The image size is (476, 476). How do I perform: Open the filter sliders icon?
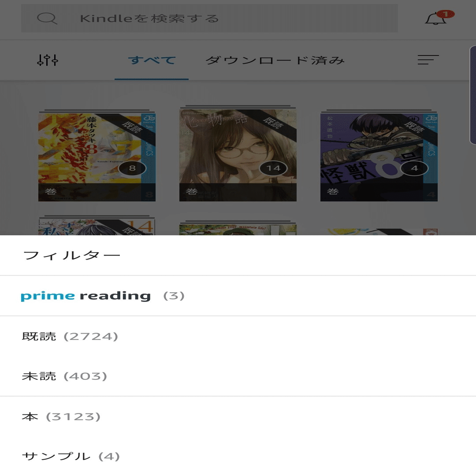(x=47, y=60)
